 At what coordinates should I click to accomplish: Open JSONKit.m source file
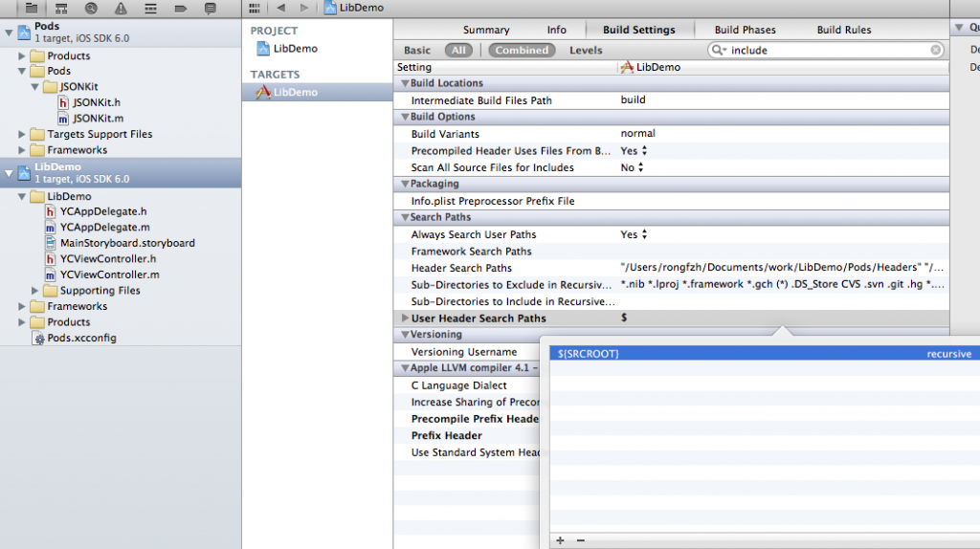coord(98,118)
